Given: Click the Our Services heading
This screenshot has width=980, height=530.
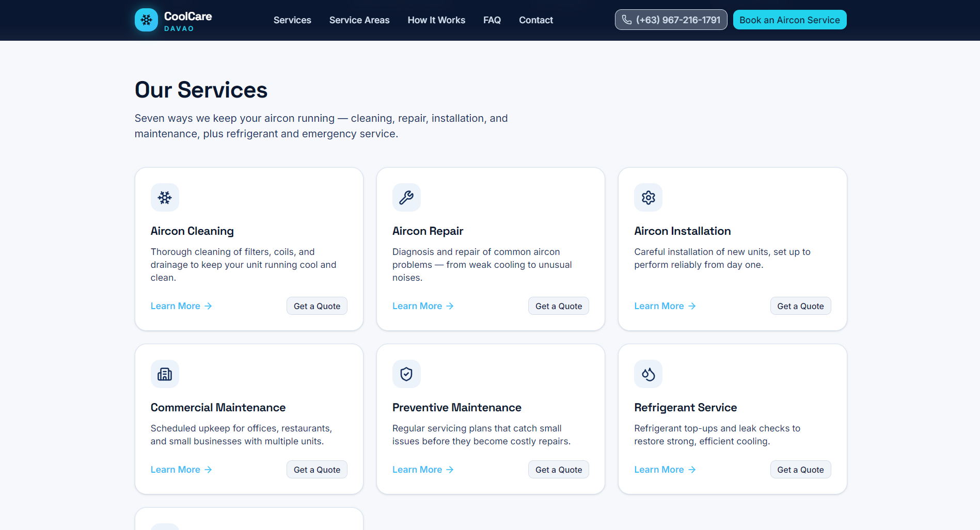Looking at the screenshot, I should pyautogui.click(x=201, y=90).
